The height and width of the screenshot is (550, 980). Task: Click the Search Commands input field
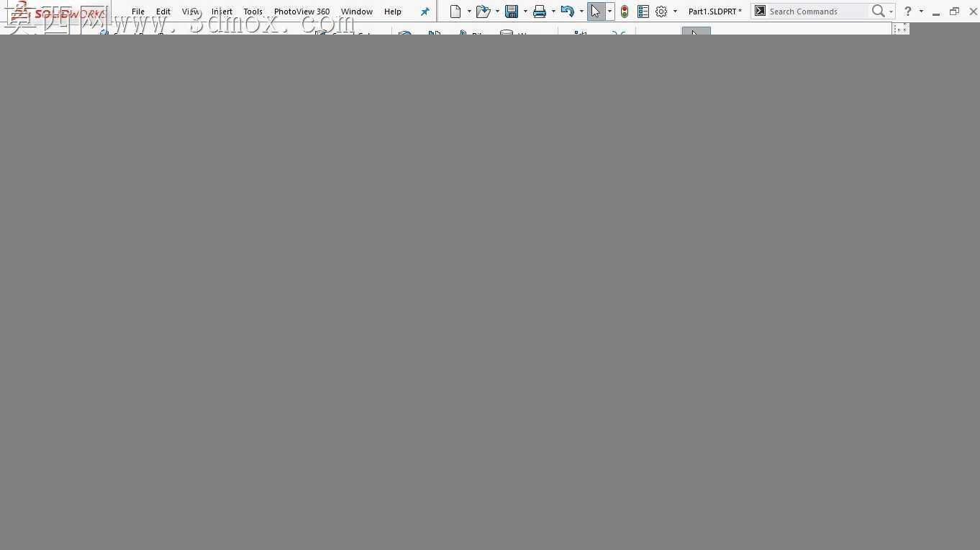pyautogui.click(x=817, y=12)
